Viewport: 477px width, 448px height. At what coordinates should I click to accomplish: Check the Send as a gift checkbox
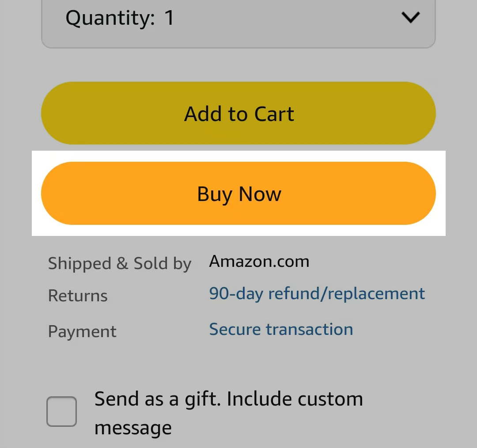[x=62, y=412]
